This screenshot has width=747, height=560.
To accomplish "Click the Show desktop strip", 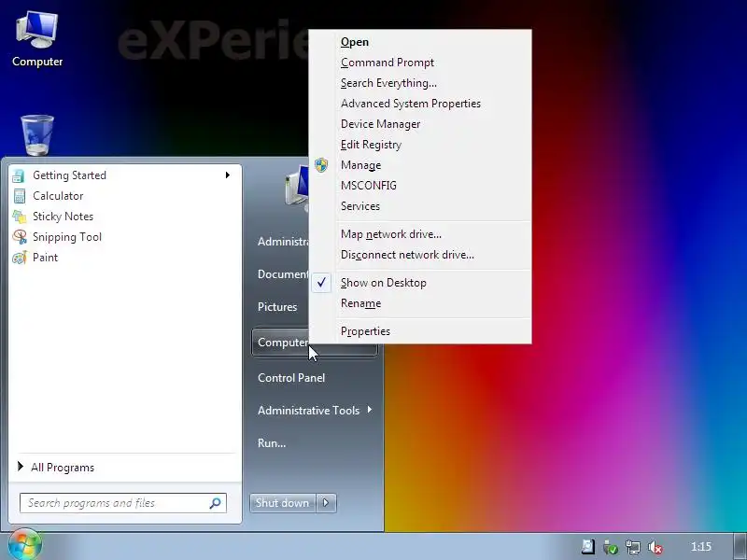I will (740, 546).
